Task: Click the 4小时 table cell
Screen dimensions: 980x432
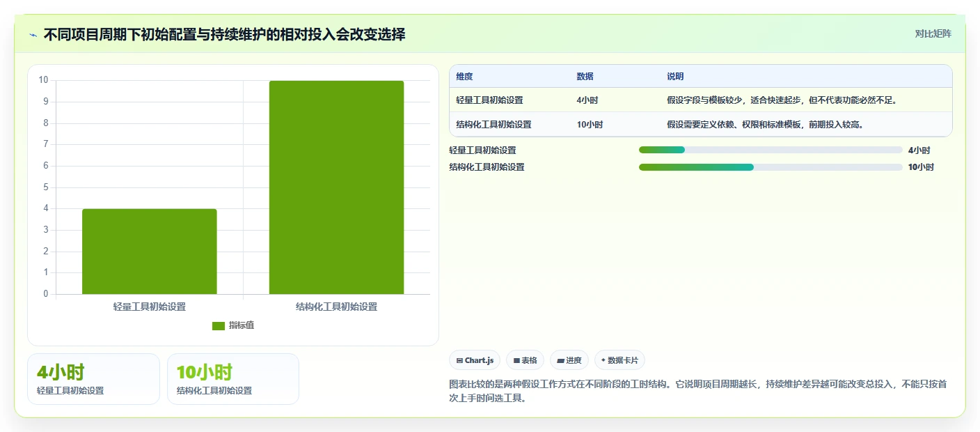Action: [x=587, y=100]
